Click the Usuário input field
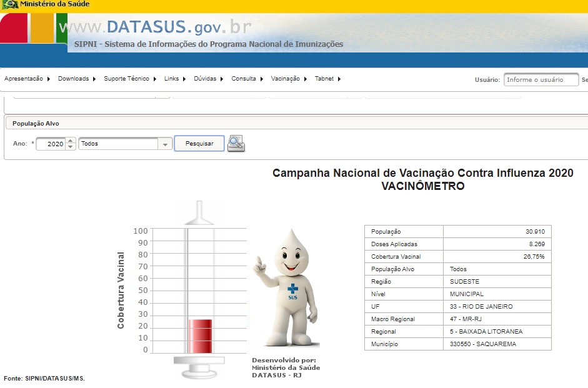Viewport: 588px width, 388px height. coord(541,79)
